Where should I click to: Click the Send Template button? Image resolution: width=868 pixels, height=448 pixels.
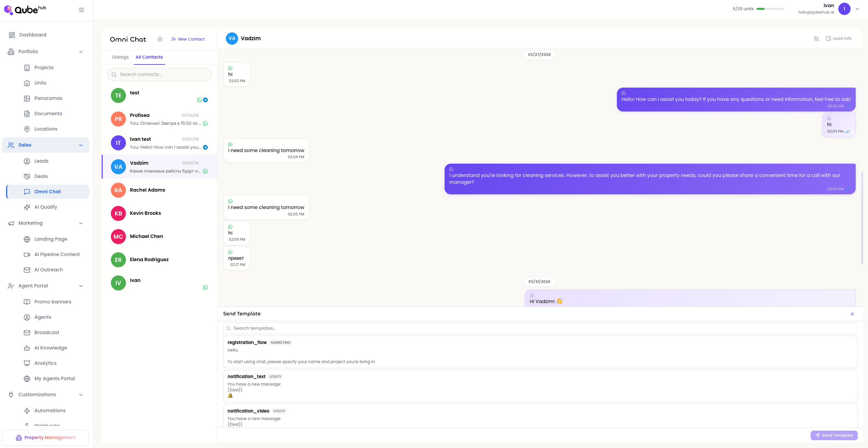coord(834,435)
